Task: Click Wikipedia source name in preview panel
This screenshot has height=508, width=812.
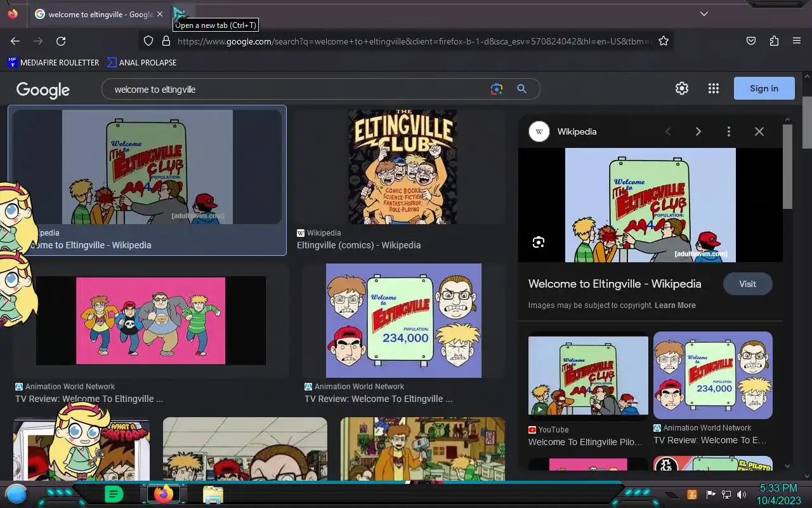Action: pos(577,131)
